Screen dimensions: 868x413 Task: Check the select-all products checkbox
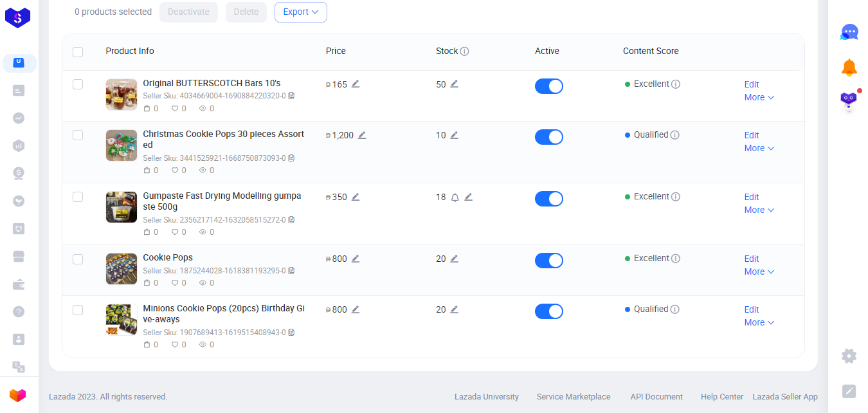tap(78, 52)
